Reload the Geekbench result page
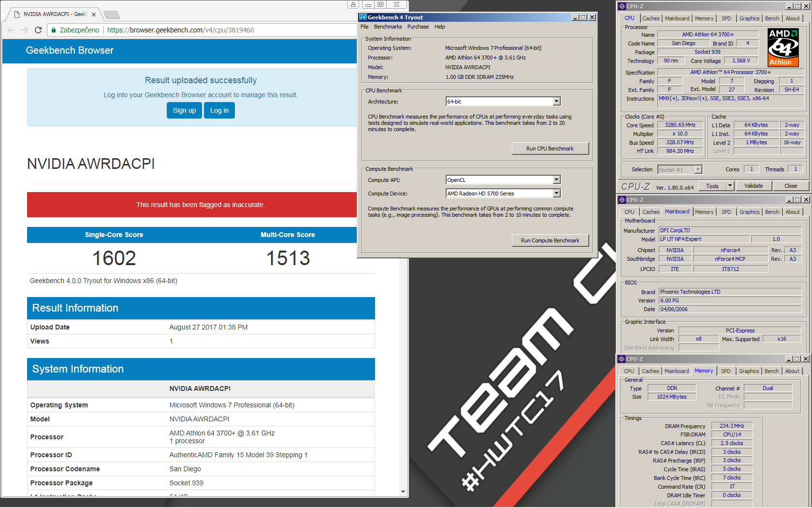The width and height of the screenshot is (812, 508). [38, 30]
